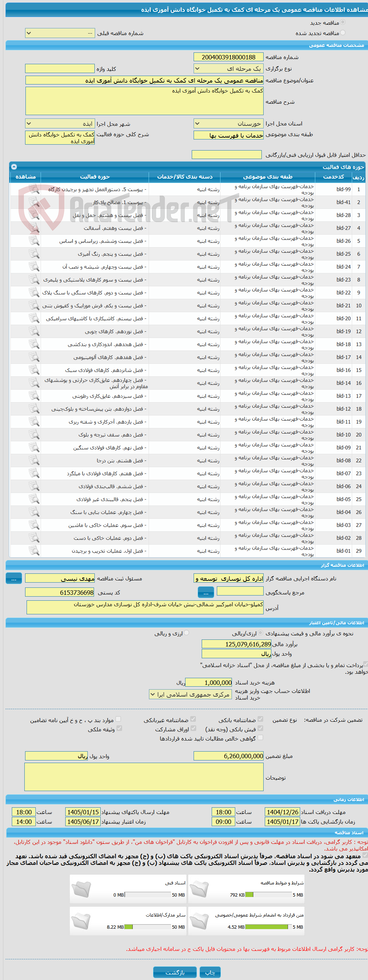The image size is (368, 980).
Task: Click the متن قرارداد size progress bar
Action: tap(268, 927)
